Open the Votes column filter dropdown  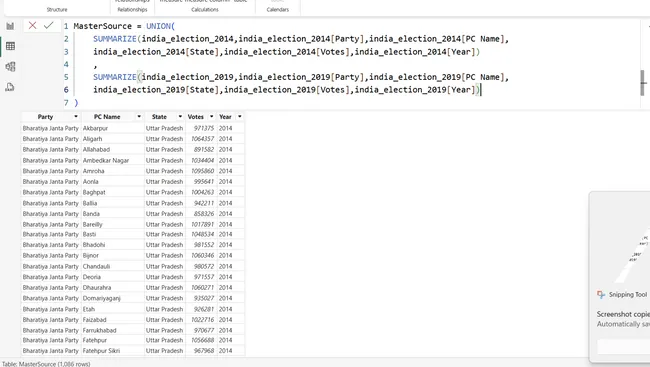tap(212, 117)
